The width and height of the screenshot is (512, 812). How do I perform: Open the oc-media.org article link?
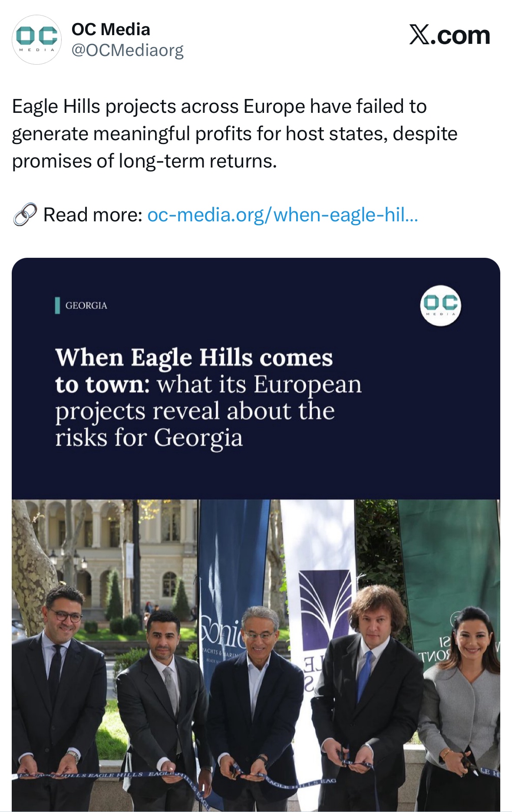click(283, 215)
